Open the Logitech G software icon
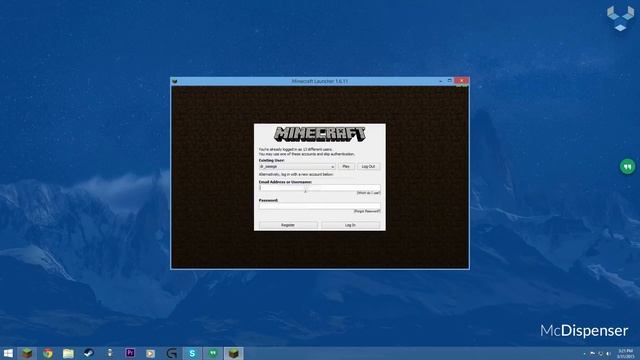The width and height of the screenshot is (640, 360). (171, 353)
